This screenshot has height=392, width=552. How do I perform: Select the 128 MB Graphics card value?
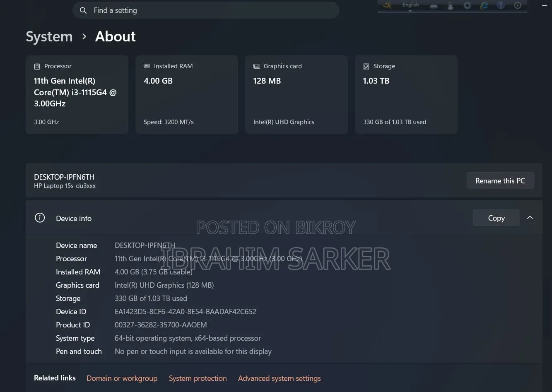point(267,81)
